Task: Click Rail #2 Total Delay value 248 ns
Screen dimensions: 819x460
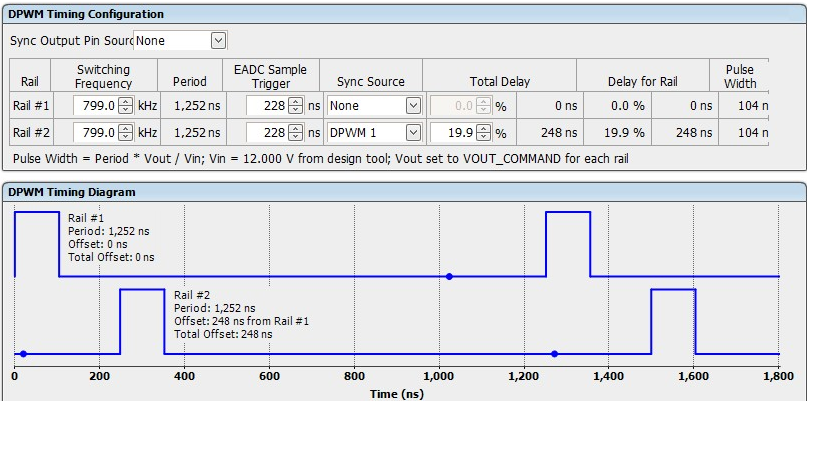Action: (x=559, y=133)
